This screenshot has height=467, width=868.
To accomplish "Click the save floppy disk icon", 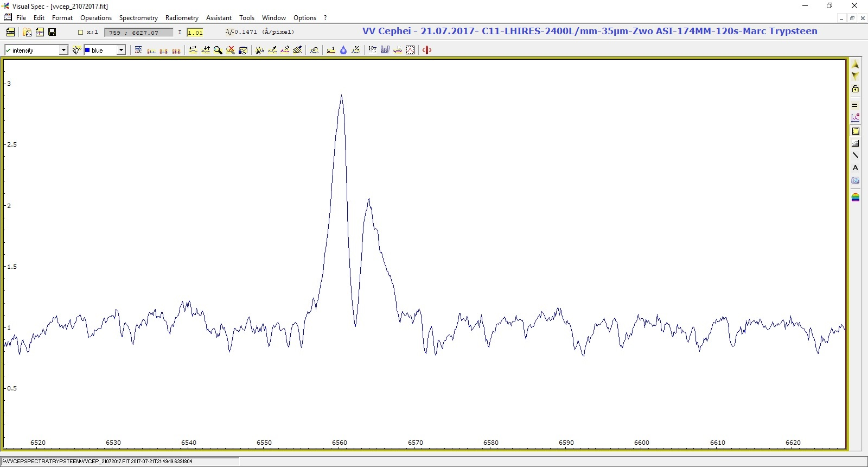I will [52, 32].
